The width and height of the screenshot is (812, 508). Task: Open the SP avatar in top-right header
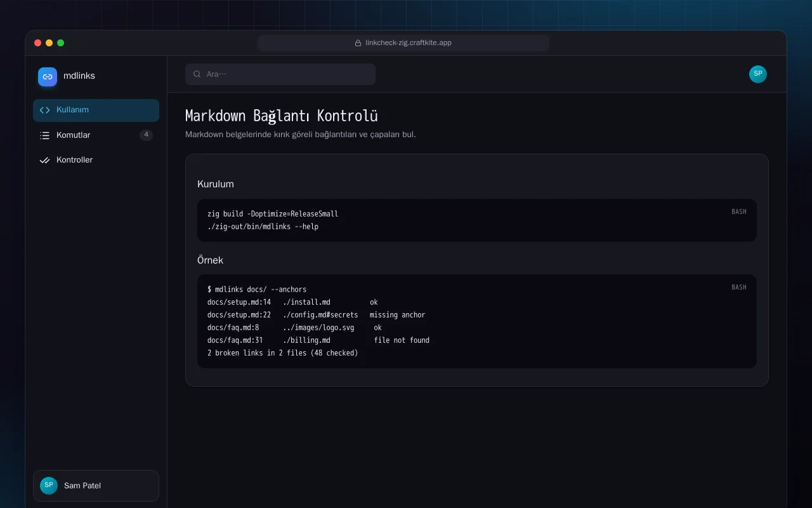click(758, 74)
